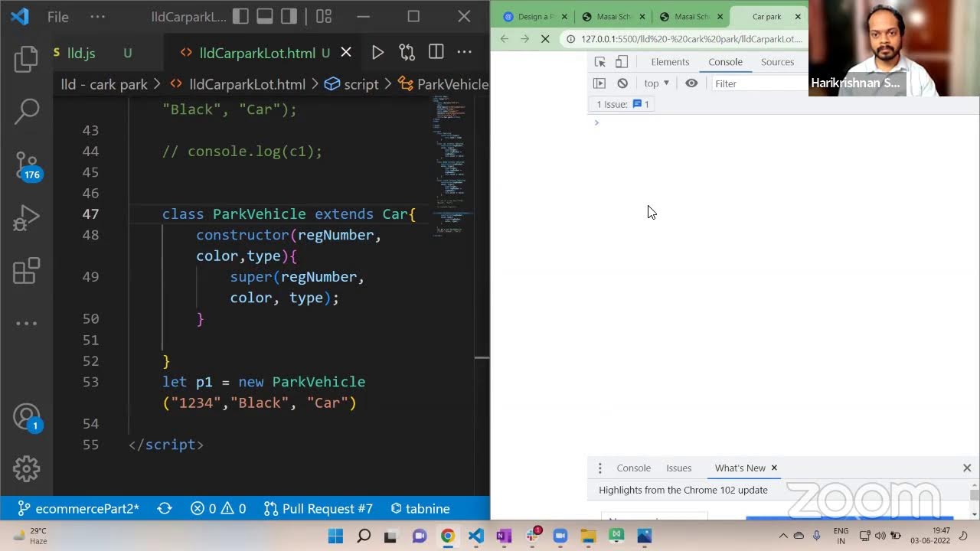Click the tabnine status bar item

pos(420,508)
